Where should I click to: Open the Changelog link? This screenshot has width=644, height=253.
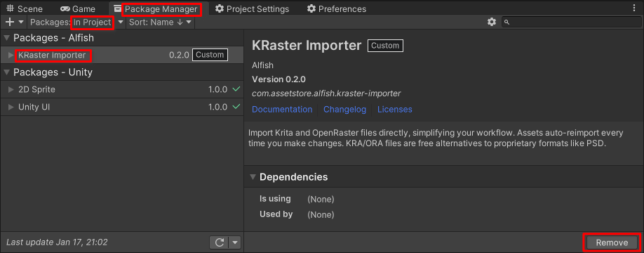tap(344, 110)
